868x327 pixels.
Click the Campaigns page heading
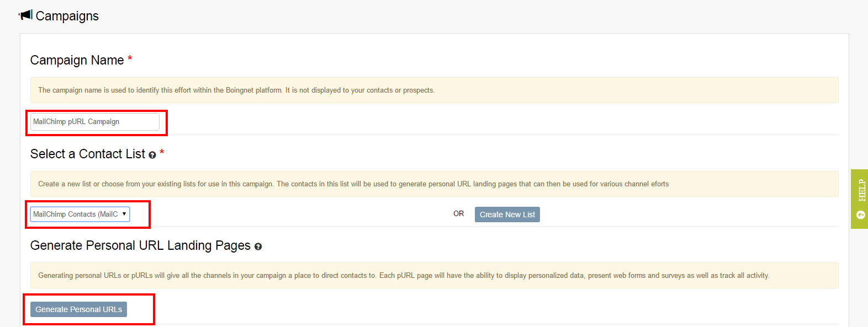[x=67, y=16]
